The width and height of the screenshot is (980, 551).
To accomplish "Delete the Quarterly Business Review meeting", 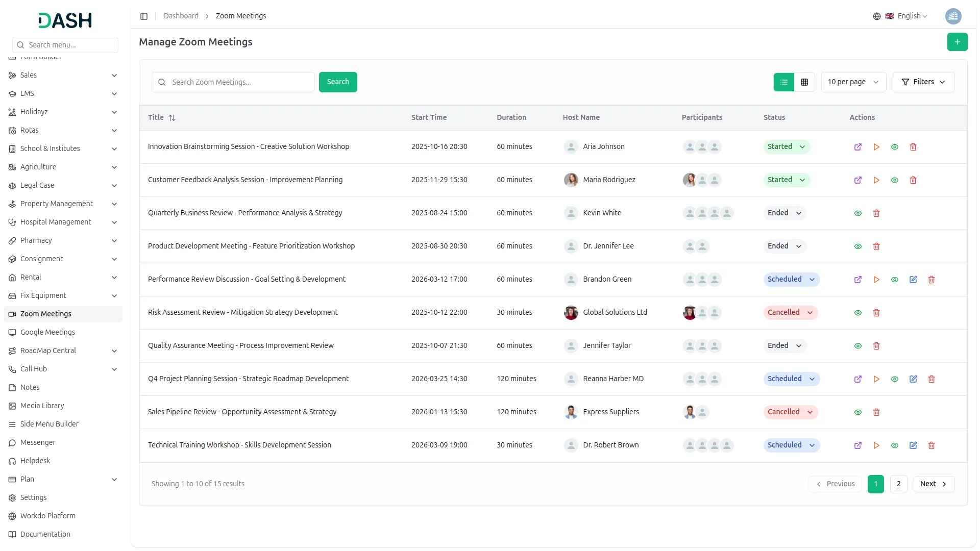I will (876, 213).
